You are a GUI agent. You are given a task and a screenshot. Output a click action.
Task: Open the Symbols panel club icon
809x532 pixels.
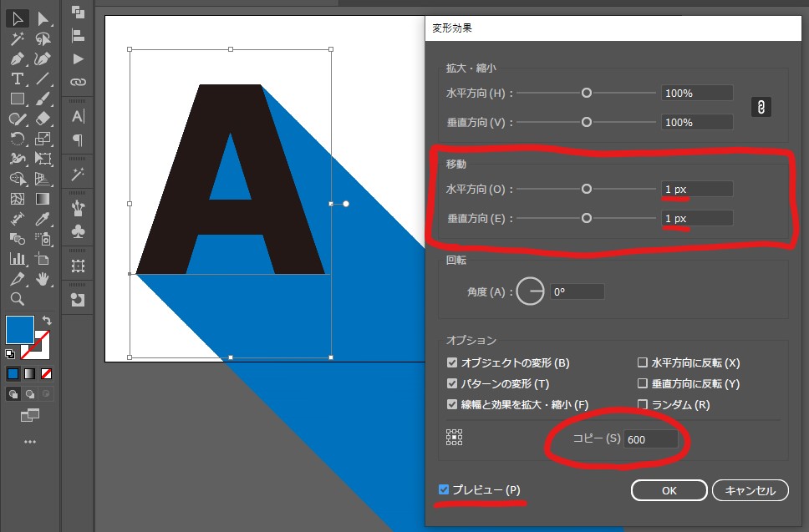click(78, 231)
